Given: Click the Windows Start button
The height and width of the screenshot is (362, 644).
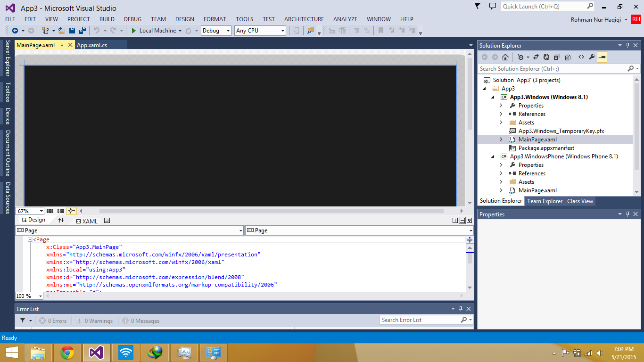Looking at the screenshot, I should (11, 353).
